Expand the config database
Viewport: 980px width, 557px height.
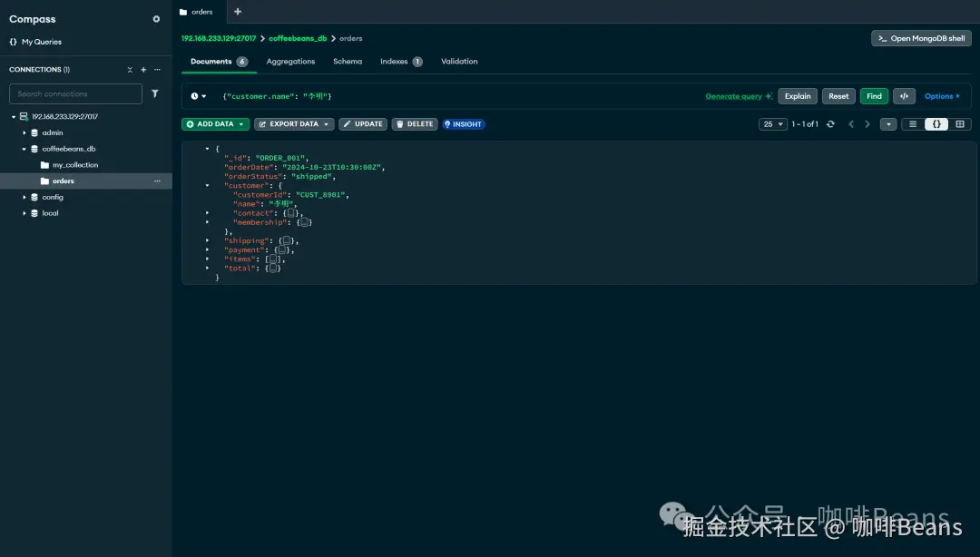coord(24,197)
